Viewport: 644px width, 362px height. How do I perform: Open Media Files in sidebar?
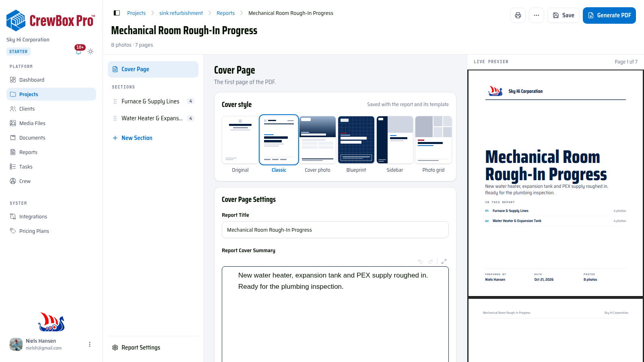(x=51, y=123)
